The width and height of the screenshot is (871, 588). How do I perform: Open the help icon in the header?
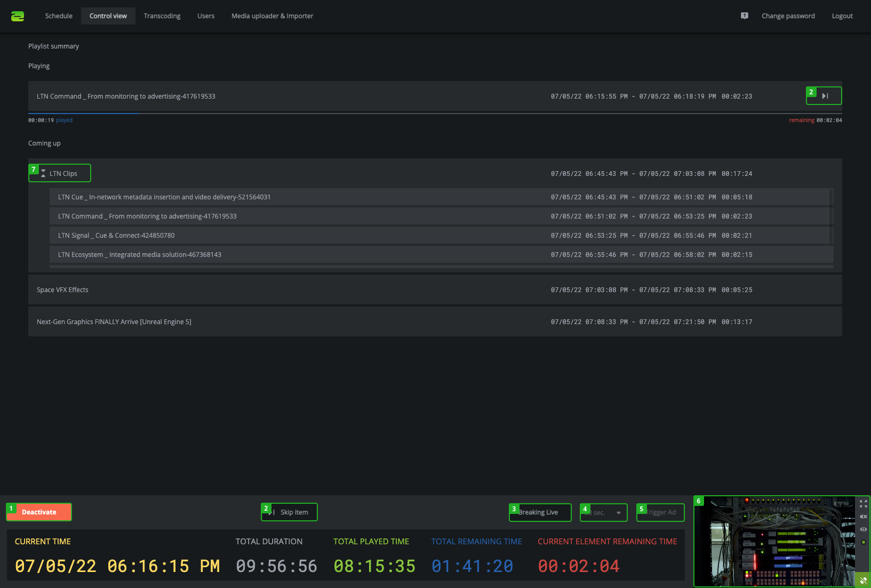click(744, 16)
